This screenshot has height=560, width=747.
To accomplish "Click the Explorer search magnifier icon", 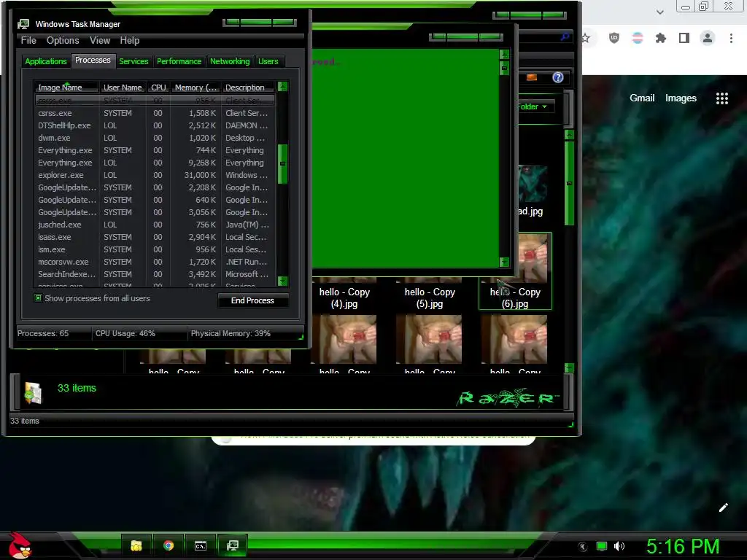I will [565, 36].
